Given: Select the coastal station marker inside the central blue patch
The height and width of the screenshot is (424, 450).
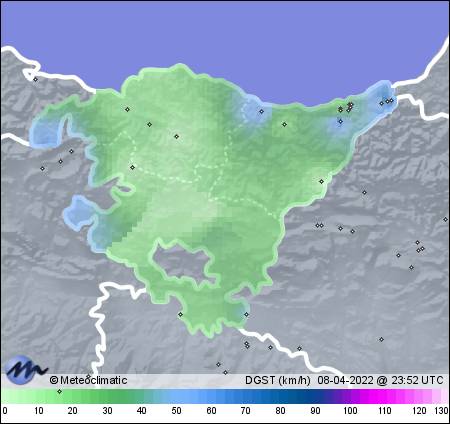Looking at the screenshot, I should (261, 111).
